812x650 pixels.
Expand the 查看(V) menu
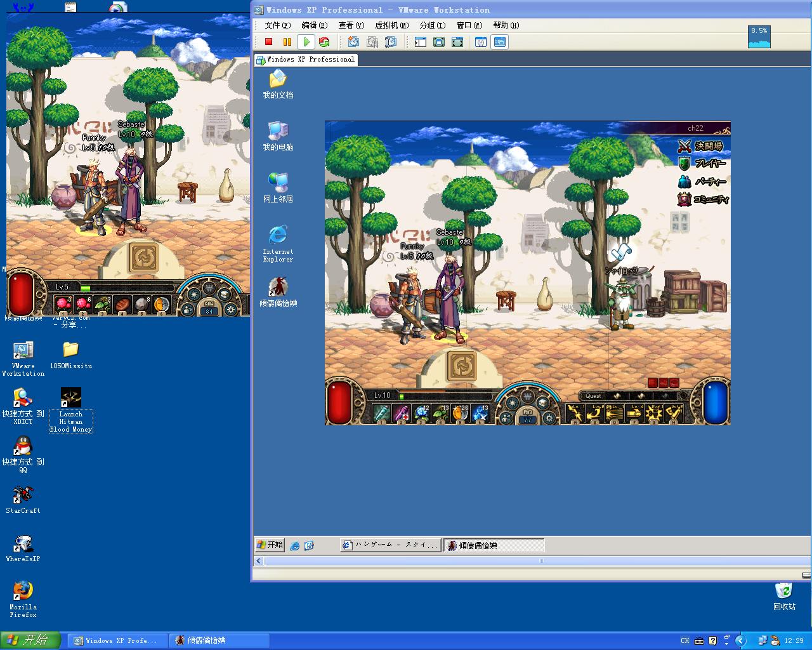click(351, 25)
